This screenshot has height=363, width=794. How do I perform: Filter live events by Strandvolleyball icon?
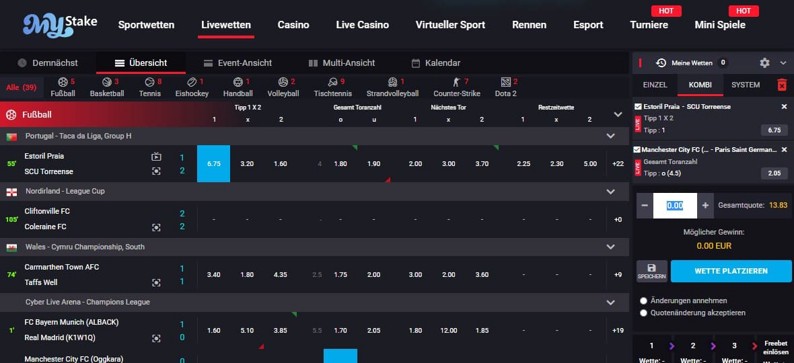(x=392, y=82)
